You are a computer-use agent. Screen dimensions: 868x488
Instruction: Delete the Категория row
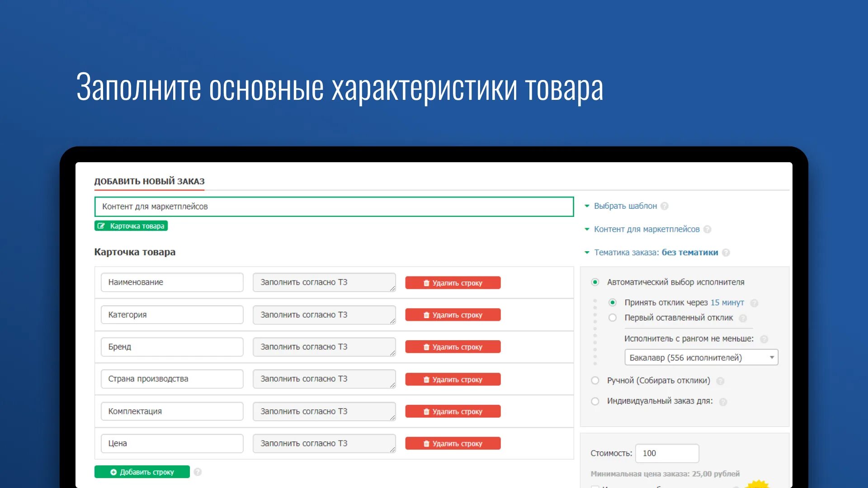[x=453, y=315]
